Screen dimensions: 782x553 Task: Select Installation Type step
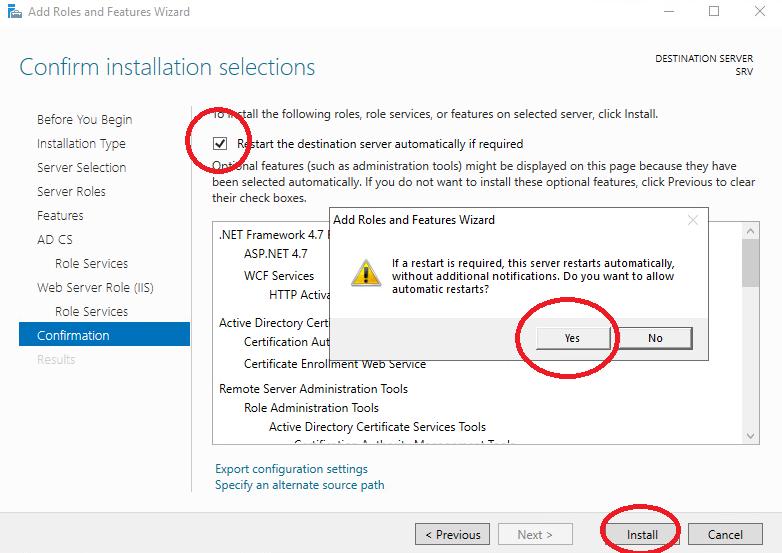click(x=81, y=144)
